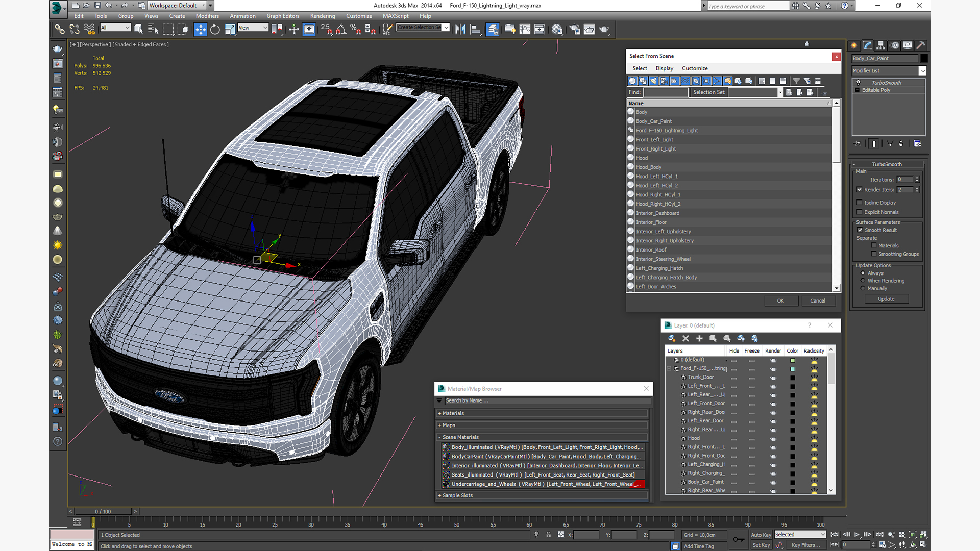Open the Hierarchy command panel tab

[x=881, y=45]
